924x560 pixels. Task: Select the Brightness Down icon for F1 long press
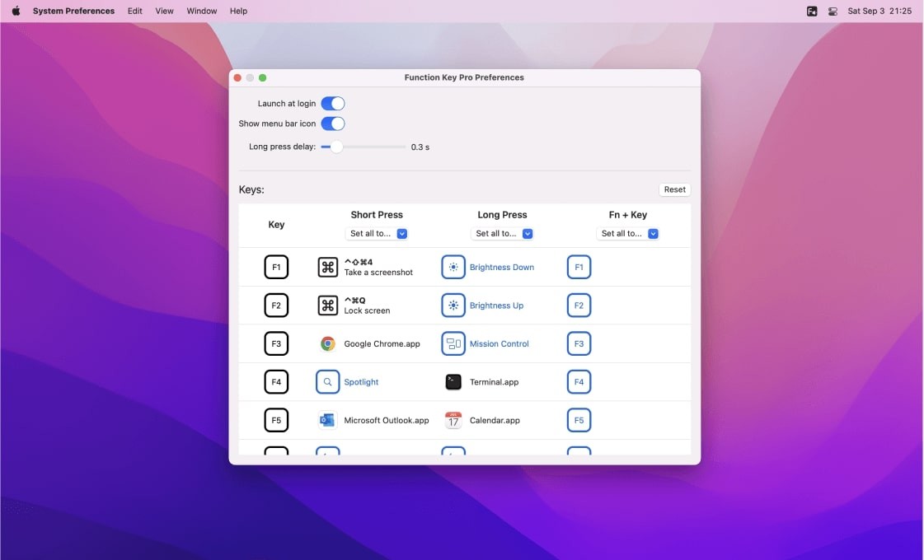[453, 266]
